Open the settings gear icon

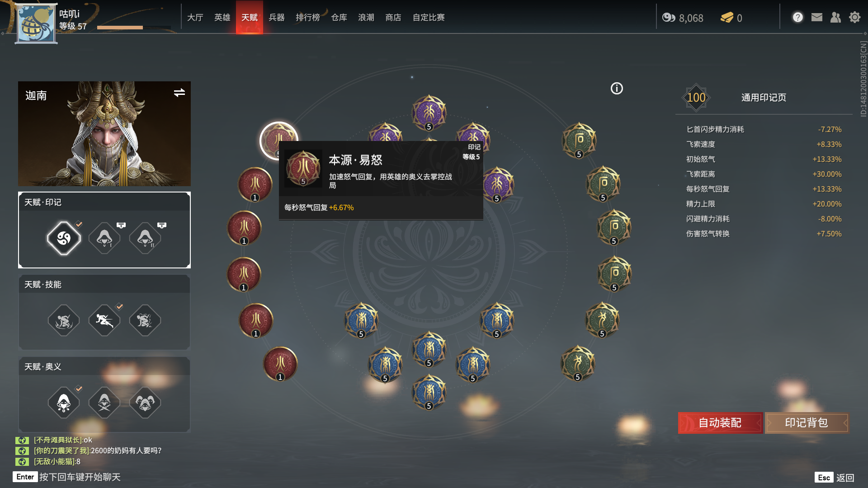click(x=854, y=18)
